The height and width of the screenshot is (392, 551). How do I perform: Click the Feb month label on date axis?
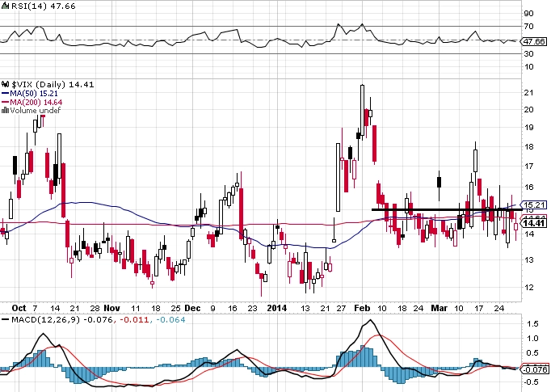tap(362, 308)
